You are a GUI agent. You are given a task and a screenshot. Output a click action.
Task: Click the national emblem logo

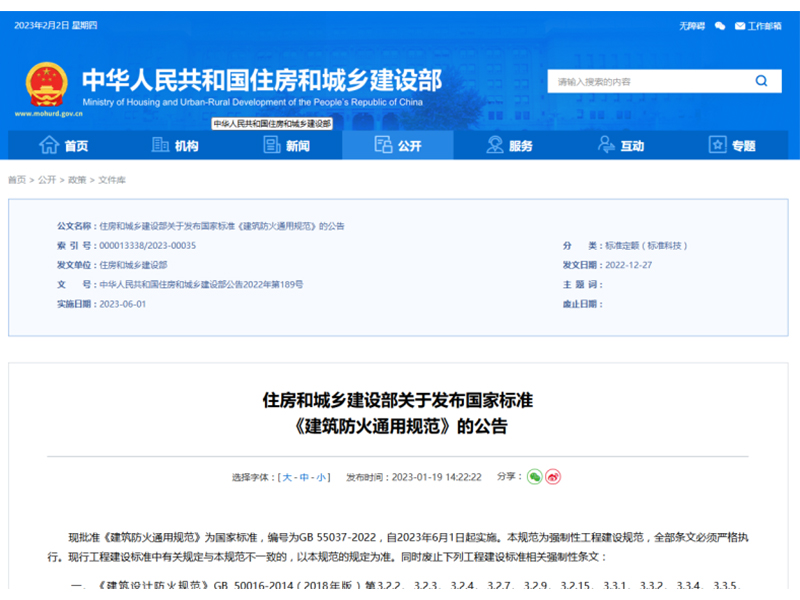45,83
